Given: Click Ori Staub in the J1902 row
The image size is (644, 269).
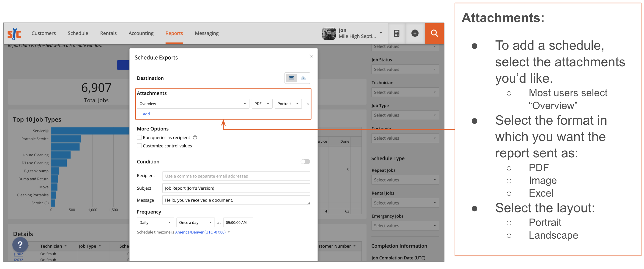Looking at the screenshot, I should click(48, 254).
